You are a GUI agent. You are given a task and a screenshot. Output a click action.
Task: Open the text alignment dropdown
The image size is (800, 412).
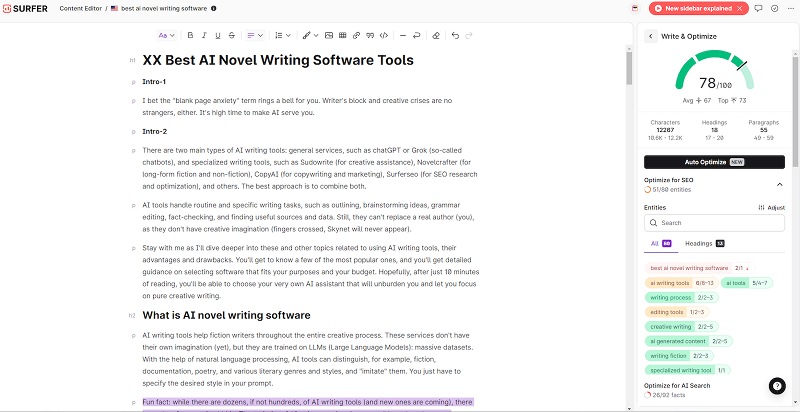pyautogui.click(x=255, y=36)
